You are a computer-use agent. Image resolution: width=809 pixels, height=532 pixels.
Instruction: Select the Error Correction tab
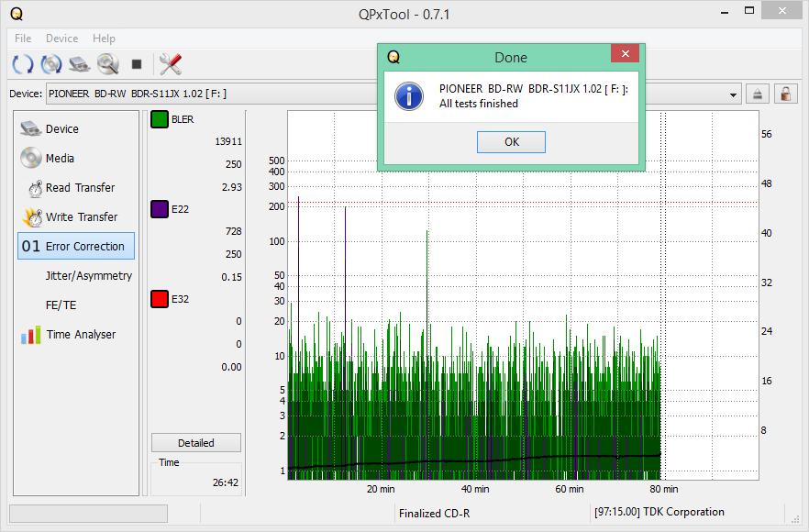pyautogui.click(x=76, y=246)
